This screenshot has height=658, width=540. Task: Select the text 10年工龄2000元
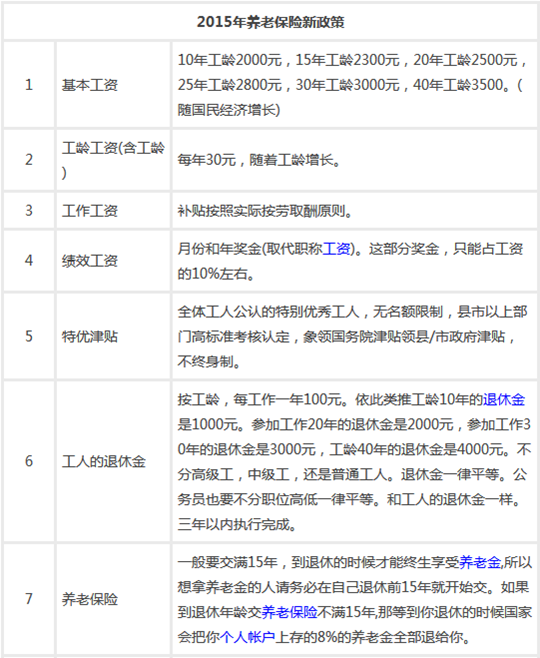pos(230,60)
